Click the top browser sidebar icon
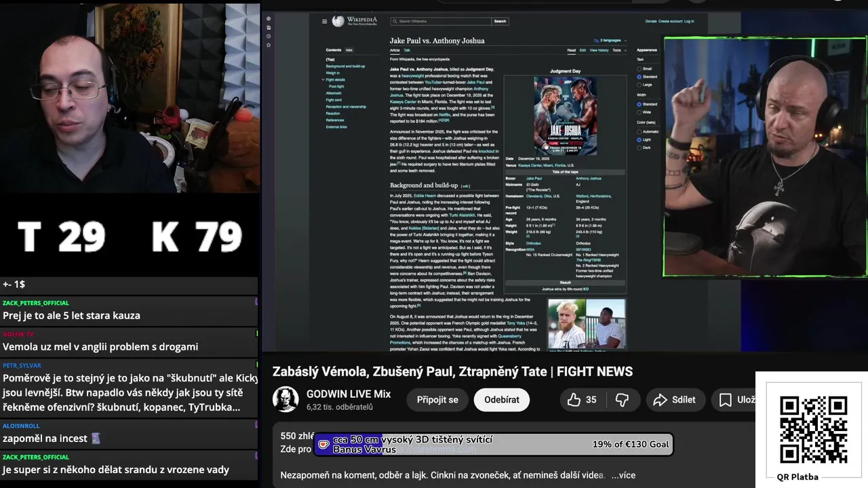The height and width of the screenshot is (488, 868). (x=269, y=19)
